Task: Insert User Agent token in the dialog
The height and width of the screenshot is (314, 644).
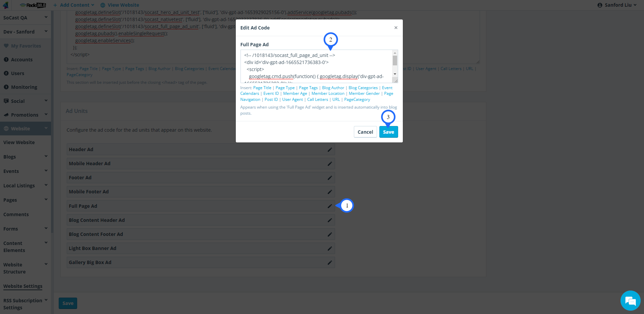Action: (292, 100)
